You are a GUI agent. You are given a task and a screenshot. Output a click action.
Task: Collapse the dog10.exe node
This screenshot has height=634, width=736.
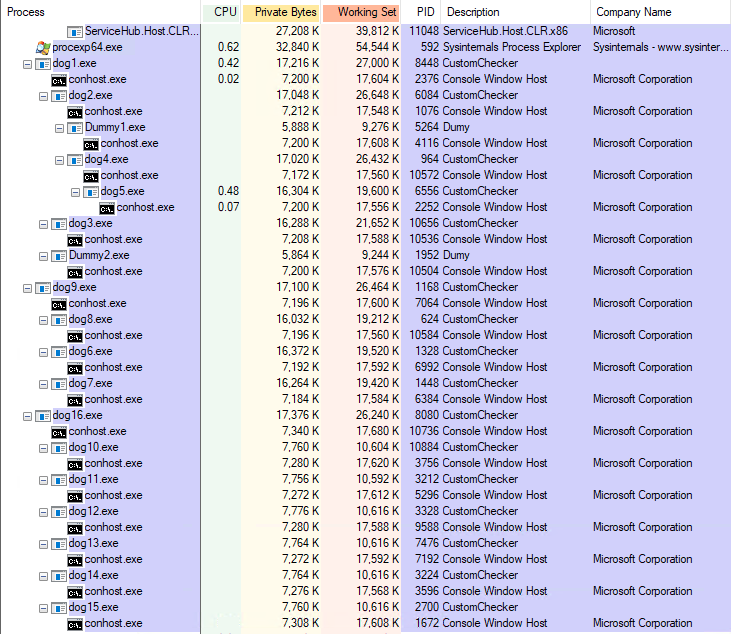point(43,448)
